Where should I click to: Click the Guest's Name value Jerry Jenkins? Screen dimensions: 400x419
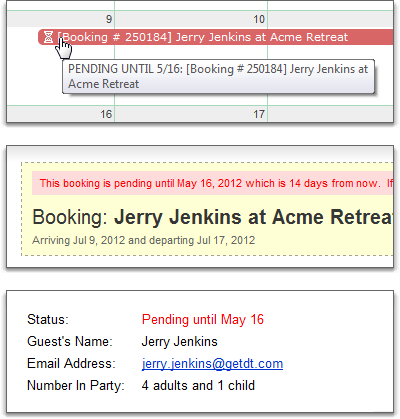tap(179, 342)
